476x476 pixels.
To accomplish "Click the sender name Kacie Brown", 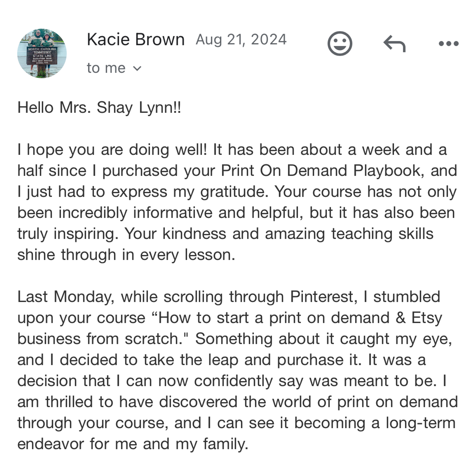I will point(136,40).
